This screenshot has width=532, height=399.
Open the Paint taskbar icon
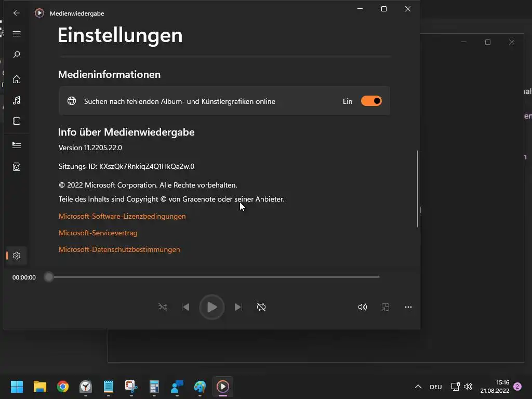pos(200,387)
